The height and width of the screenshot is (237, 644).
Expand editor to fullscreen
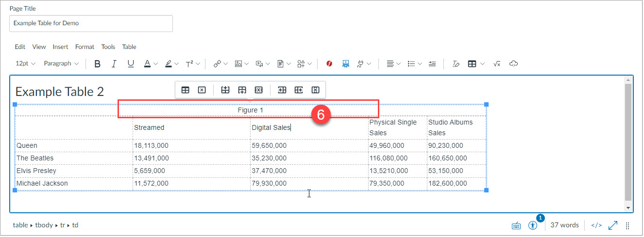612,225
